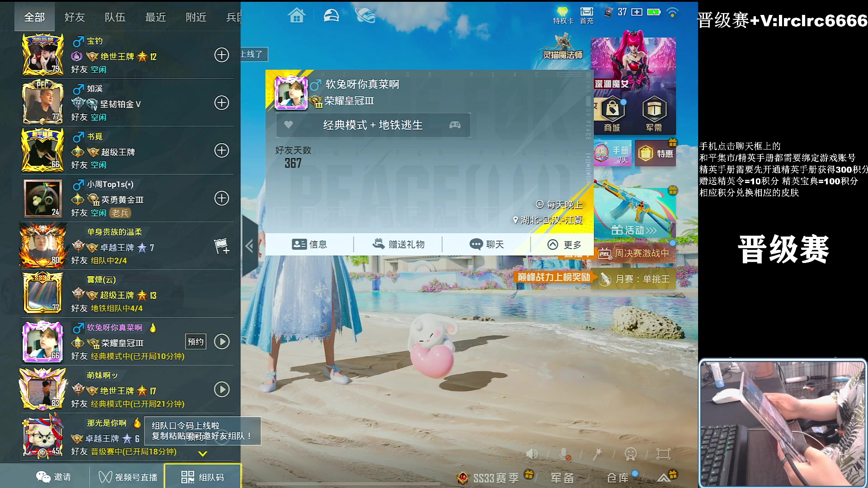Open 视频号直播 live stream button
The image size is (868, 488).
click(128, 477)
